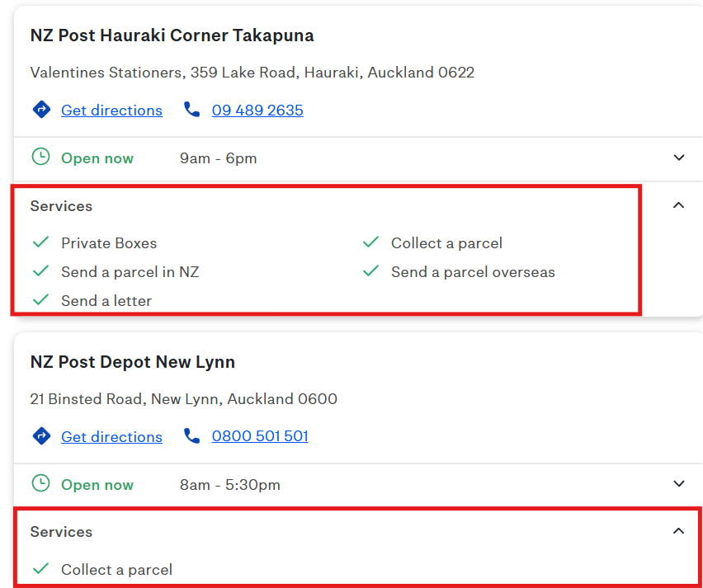The image size is (703, 588).
Task: Click the checkmark beside Collect a parcel in Hauraki services
Action: pyautogui.click(x=370, y=242)
